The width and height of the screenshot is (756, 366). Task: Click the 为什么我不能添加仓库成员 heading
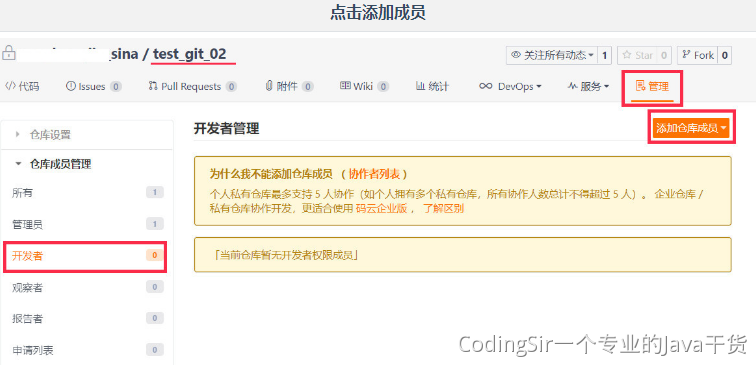271,174
